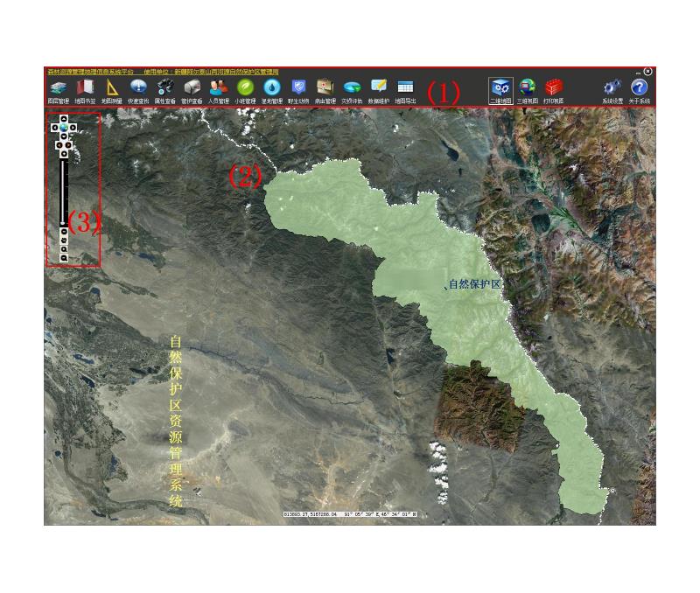The image size is (700, 593).
Task: Open the binoculars 属性查看 tool
Action: [x=164, y=87]
